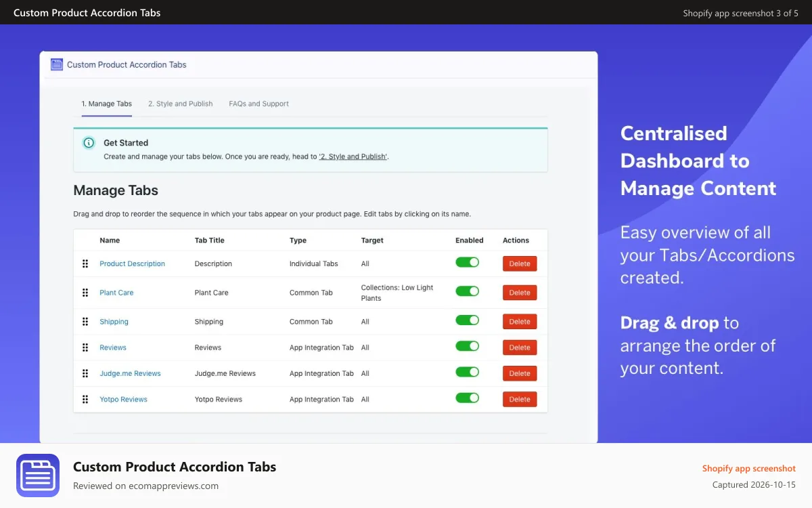Viewport: 812px width, 508px height.
Task: Click the Manage Tabs heading
Action: point(116,190)
